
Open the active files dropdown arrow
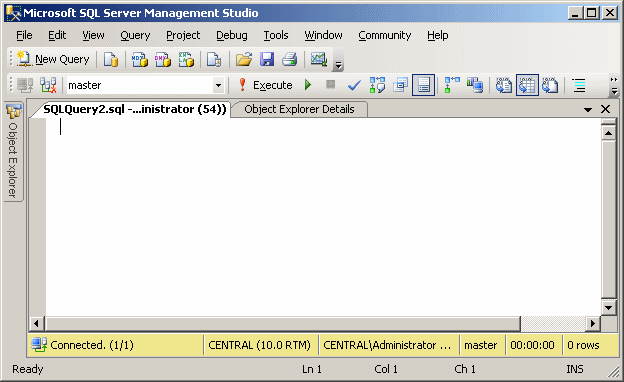(588, 109)
